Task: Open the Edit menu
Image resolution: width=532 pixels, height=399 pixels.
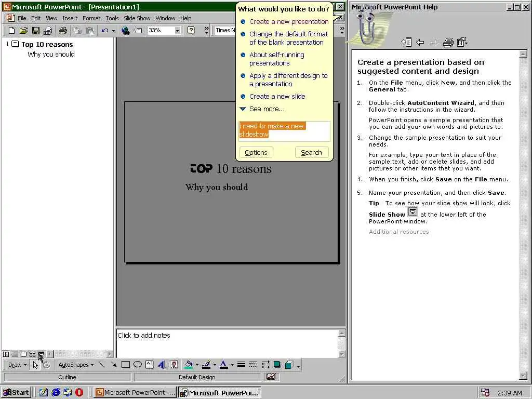Action: [x=36, y=18]
